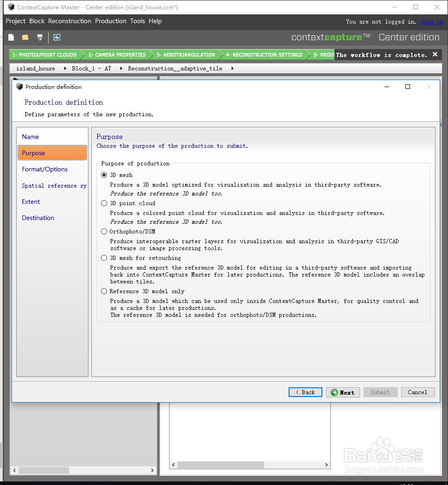The height and width of the screenshot is (485, 448).
Task: Open the job monitor toolbar icon
Action: (57, 38)
